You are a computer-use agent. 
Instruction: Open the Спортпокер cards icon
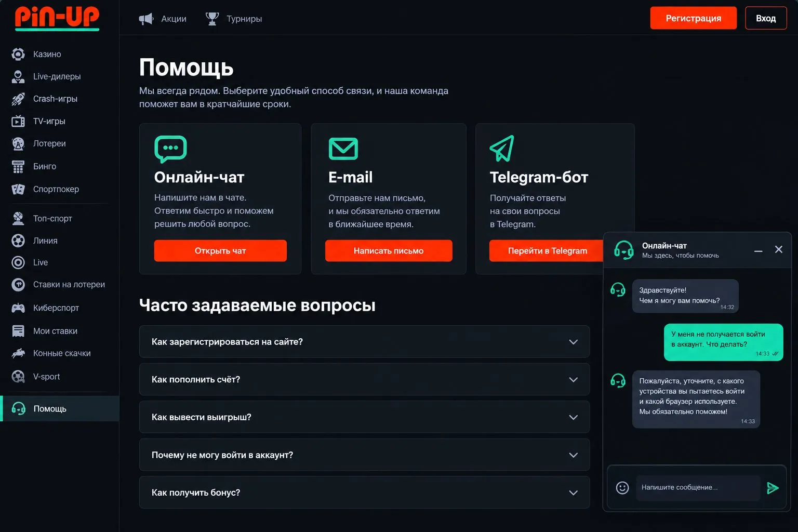[x=18, y=189]
